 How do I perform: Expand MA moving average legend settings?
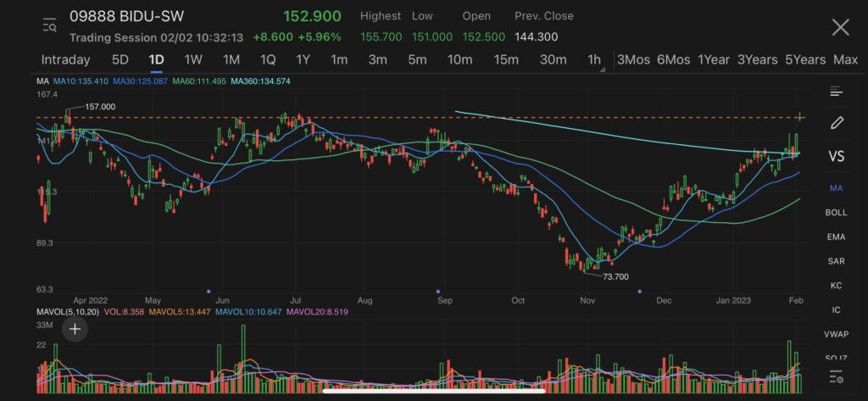click(x=42, y=81)
